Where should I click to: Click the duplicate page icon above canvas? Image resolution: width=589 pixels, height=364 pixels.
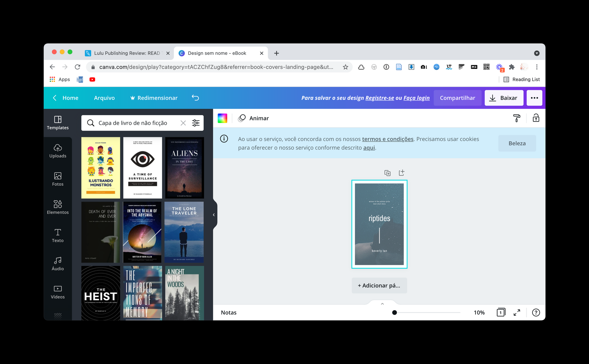click(x=388, y=173)
